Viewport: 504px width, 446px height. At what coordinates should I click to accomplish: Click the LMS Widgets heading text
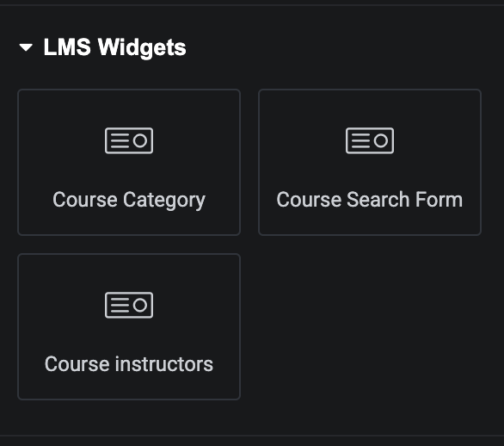click(114, 47)
